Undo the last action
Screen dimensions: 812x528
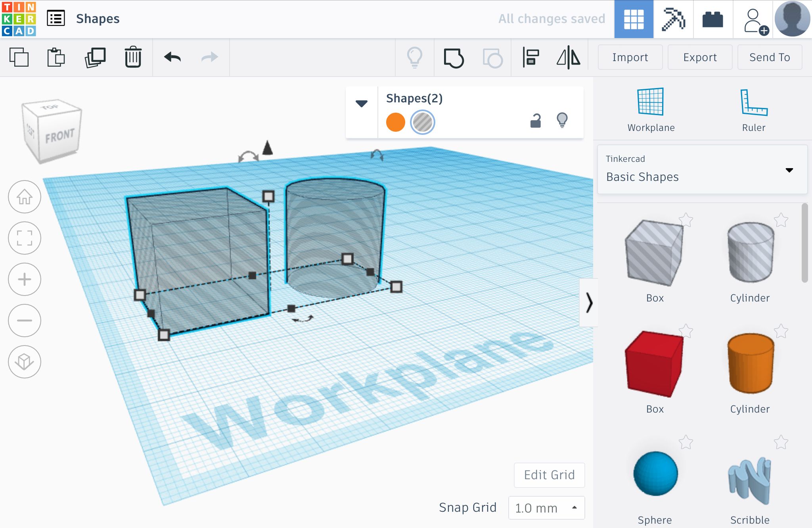172,58
